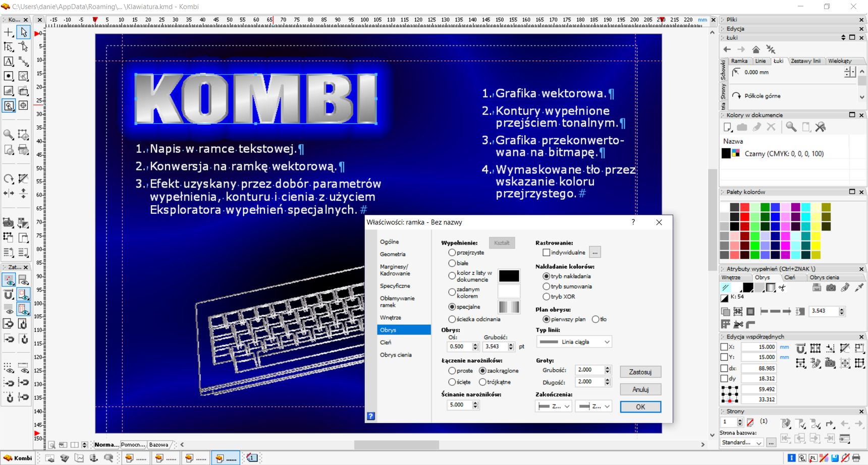The height and width of the screenshot is (465, 868).
Task: Click the home icon in Łuki panel
Action: click(x=756, y=49)
